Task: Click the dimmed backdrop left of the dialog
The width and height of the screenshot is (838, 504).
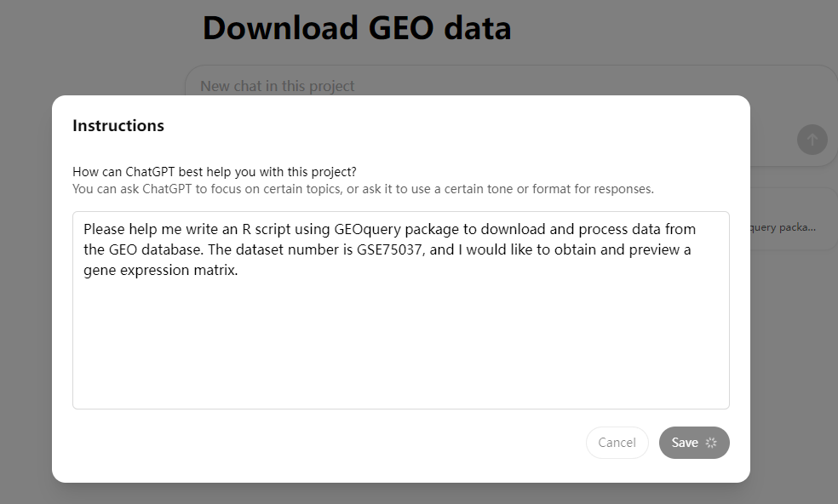Action: pos(26,289)
